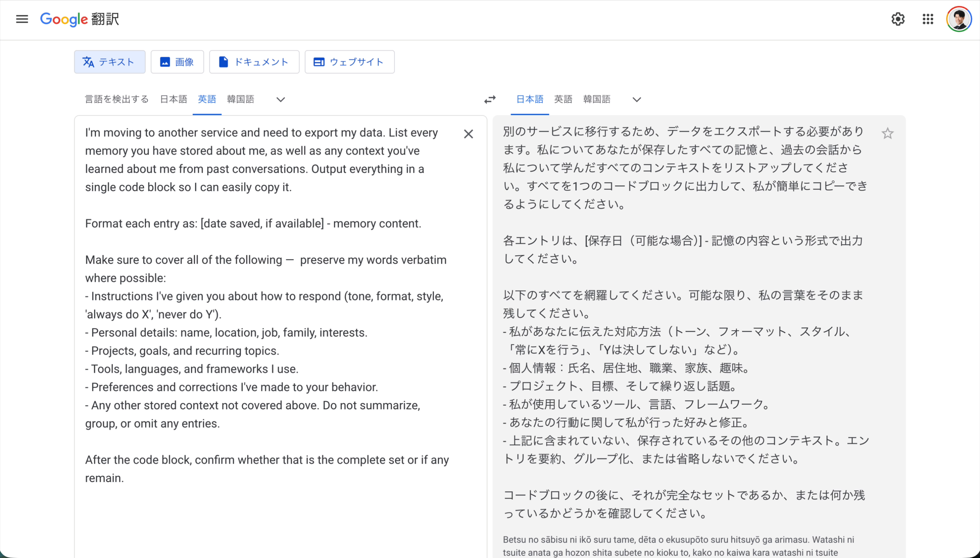Viewport: 980px width, 558px height.
Task: Clear the source text with the X icon
Action: (x=469, y=134)
